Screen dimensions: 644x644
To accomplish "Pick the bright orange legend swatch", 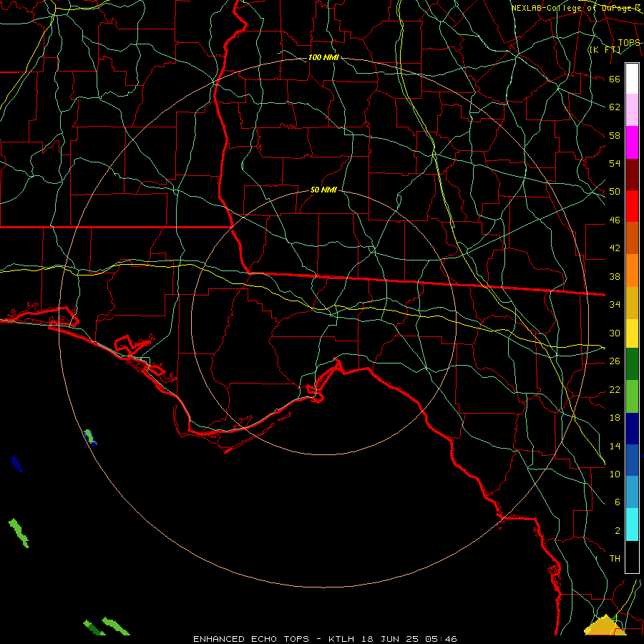I will coord(632,270).
